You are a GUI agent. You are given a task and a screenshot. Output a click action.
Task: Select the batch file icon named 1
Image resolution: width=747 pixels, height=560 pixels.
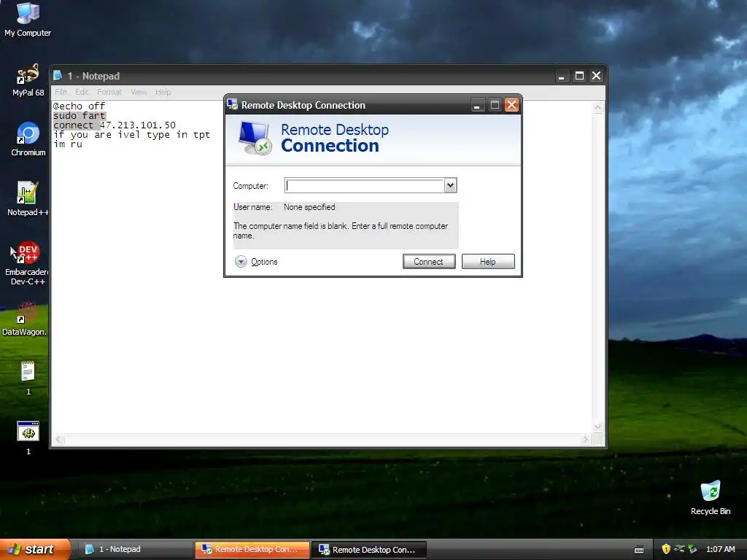tap(28, 437)
